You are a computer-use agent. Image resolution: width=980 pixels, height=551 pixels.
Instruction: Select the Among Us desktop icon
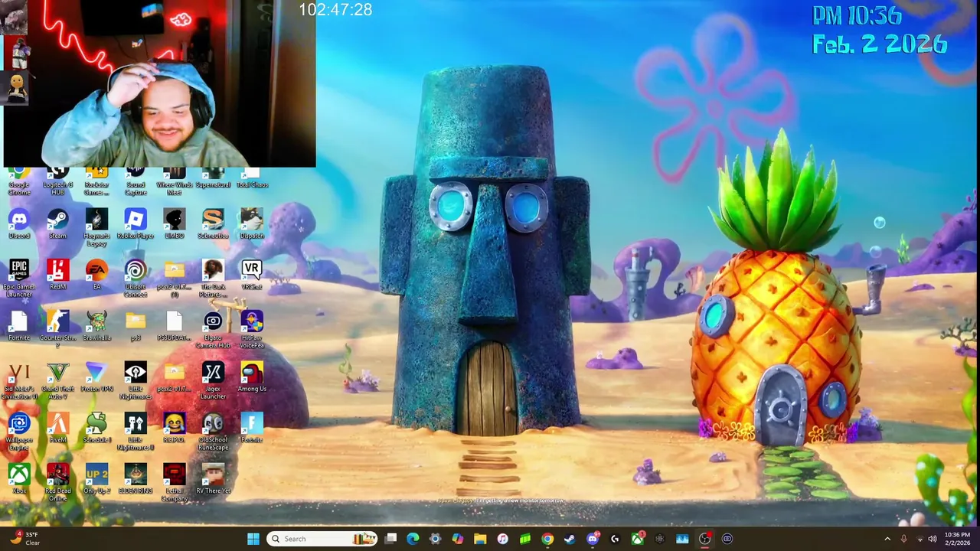[252, 377]
